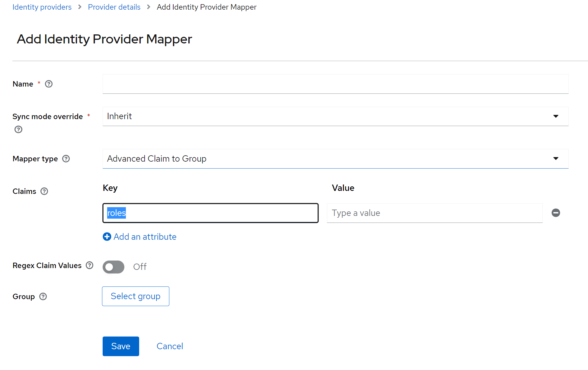588x370 pixels.
Task: Open the Group help tooltip icon
Action: point(43,296)
